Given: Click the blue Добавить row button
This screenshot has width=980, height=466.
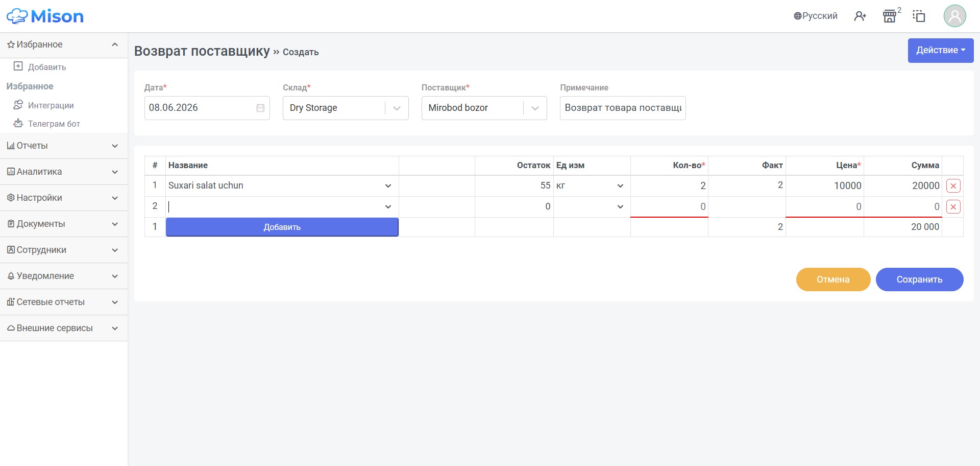Looking at the screenshot, I should (x=282, y=227).
